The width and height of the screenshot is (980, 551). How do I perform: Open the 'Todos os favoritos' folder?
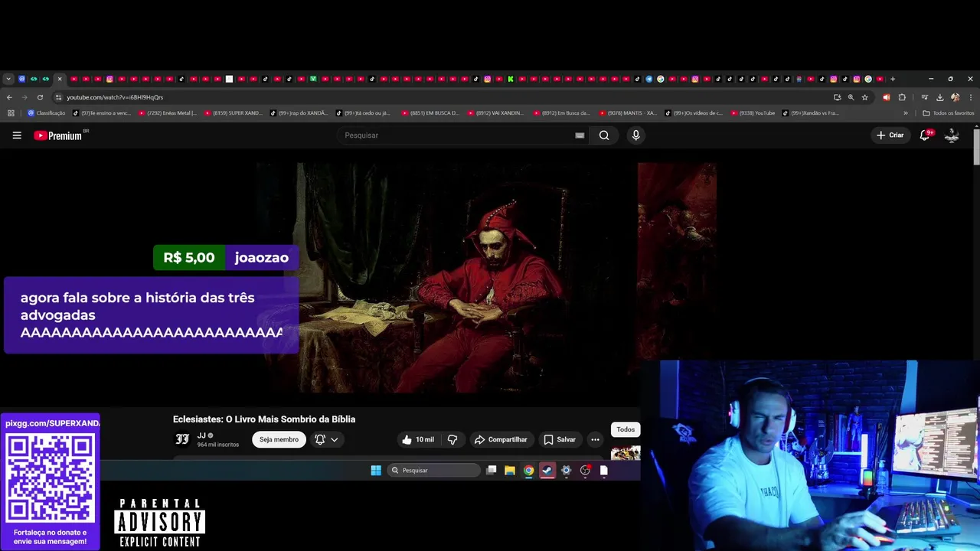(948, 113)
